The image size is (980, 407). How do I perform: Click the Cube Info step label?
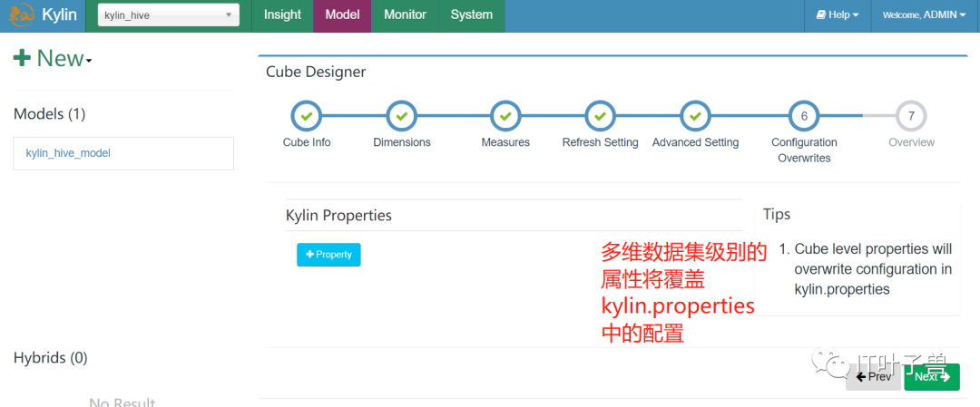click(307, 142)
